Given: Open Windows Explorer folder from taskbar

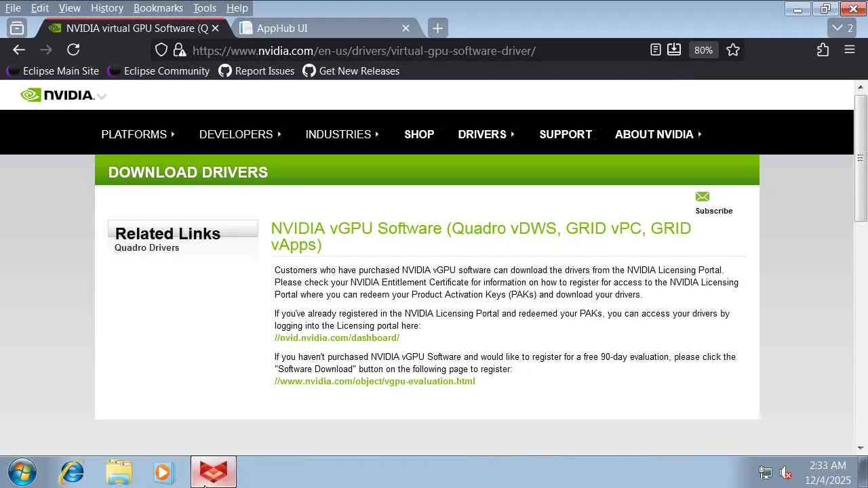Looking at the screenshot, I should (119, 472).
